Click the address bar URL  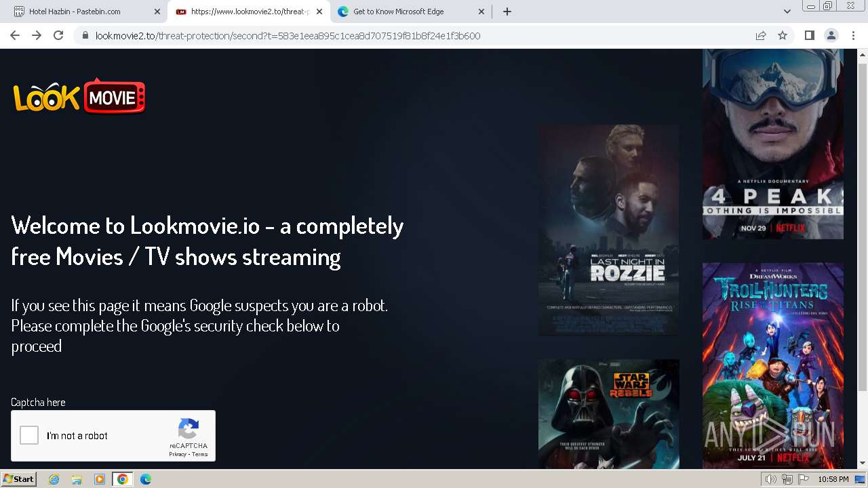click(x=288, y=36)
